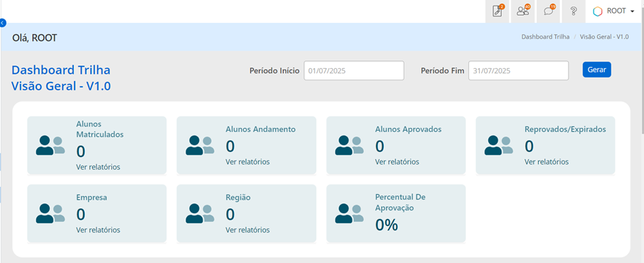Open Ver relatórios under Alunos Andamento
This screenshot has height=263, width=644.
click(x=247, y=162)
